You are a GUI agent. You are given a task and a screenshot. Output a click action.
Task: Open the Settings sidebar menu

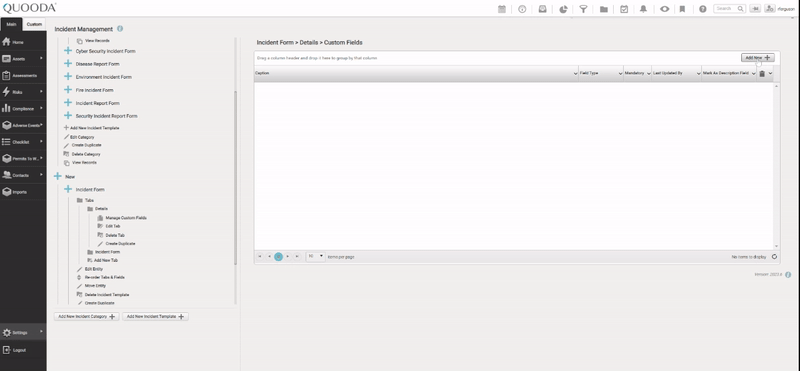tap(23, 332)
